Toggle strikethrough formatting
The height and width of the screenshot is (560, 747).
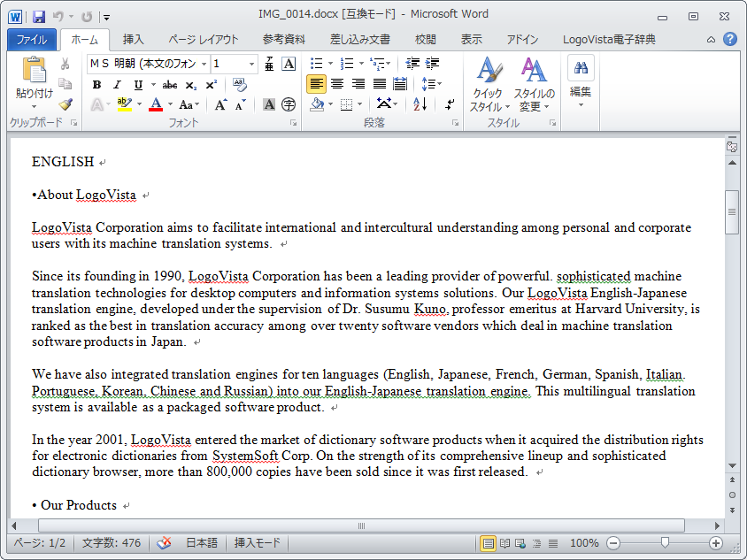click(170, 85)
